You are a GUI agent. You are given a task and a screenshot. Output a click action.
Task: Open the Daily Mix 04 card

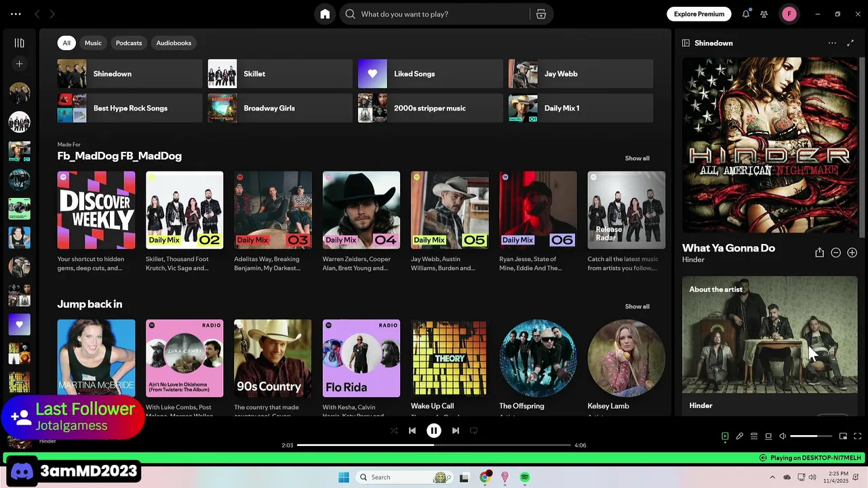[361, 222]
